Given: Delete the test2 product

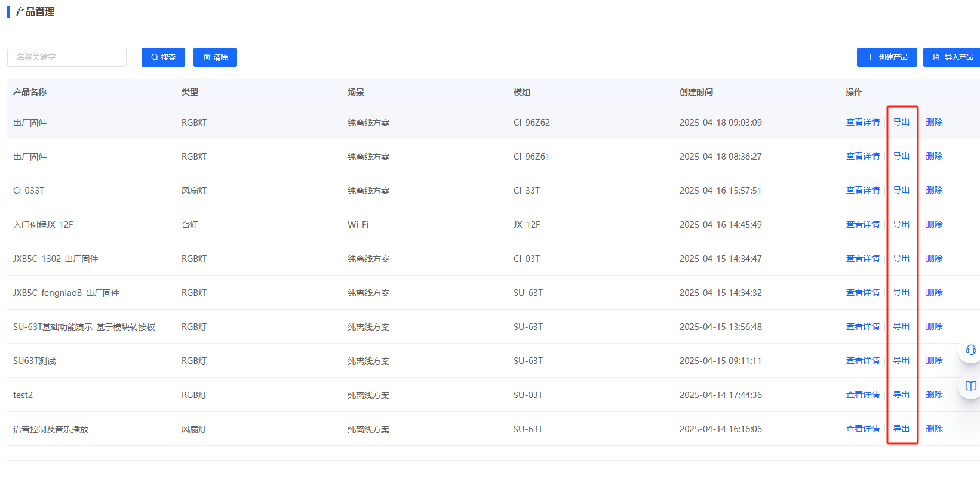Looking at the screenshot, I should click(934, 395).
